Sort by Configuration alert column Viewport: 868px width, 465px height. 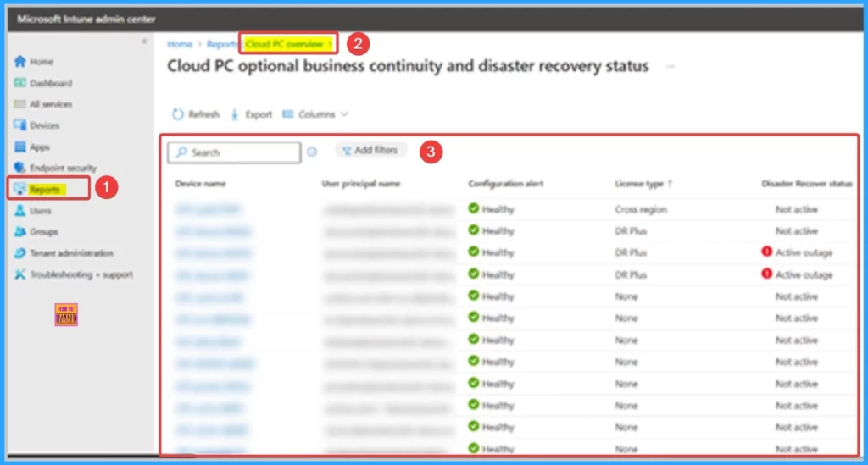pyautogui.click(x=506, y=184)
